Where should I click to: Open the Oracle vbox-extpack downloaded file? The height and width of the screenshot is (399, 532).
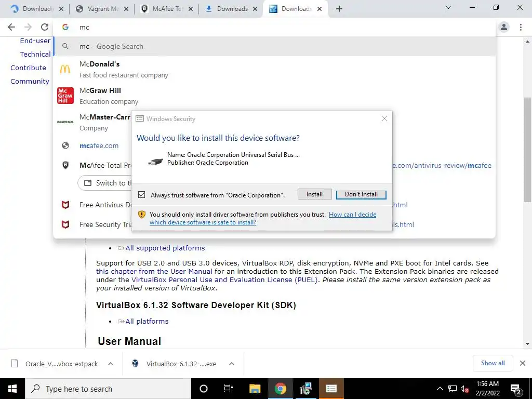click(x=55, y=364)
